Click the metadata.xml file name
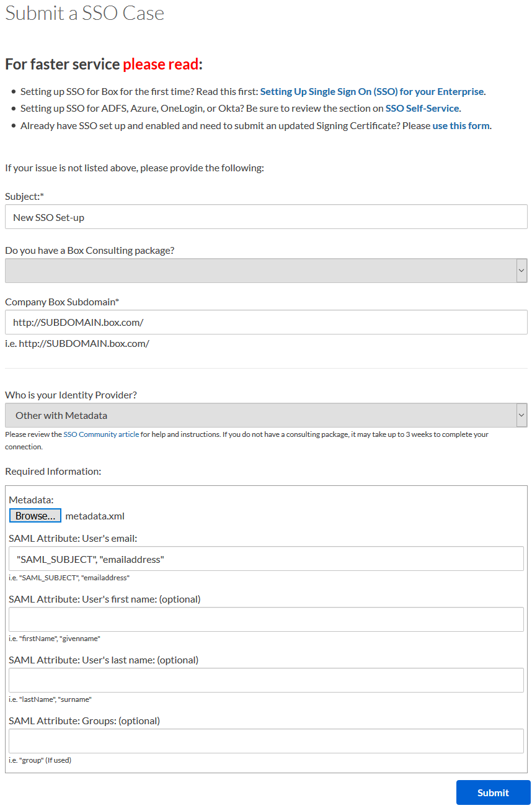The width and height of the screenshot is (532, 808). (95, 516)
